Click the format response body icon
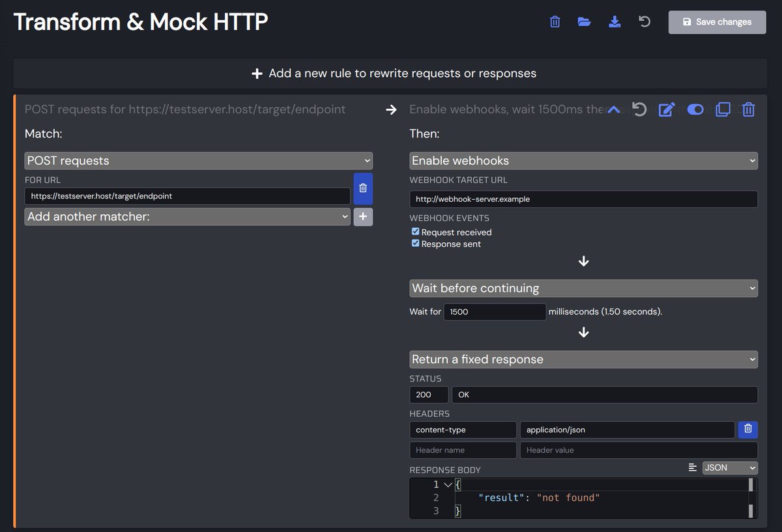Image resolution: width=782 pixels, height=532 pixels. pos(692,467)
